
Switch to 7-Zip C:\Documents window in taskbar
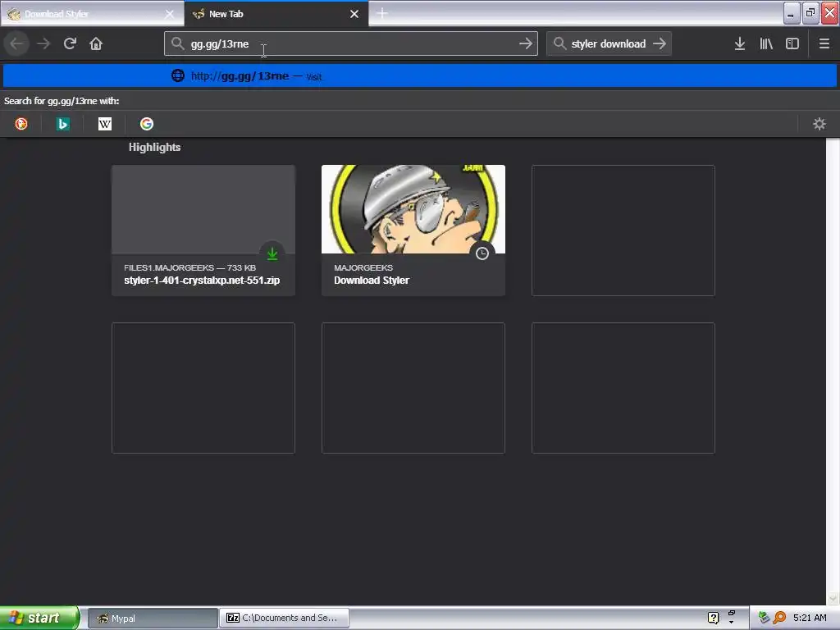(285, 618)
